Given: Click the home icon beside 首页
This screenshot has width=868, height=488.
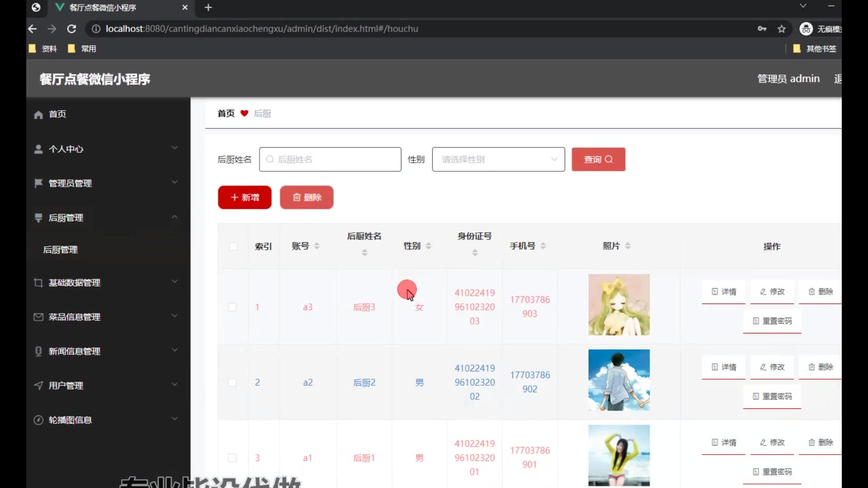Looking at the screenshot, I should [38, 114].
